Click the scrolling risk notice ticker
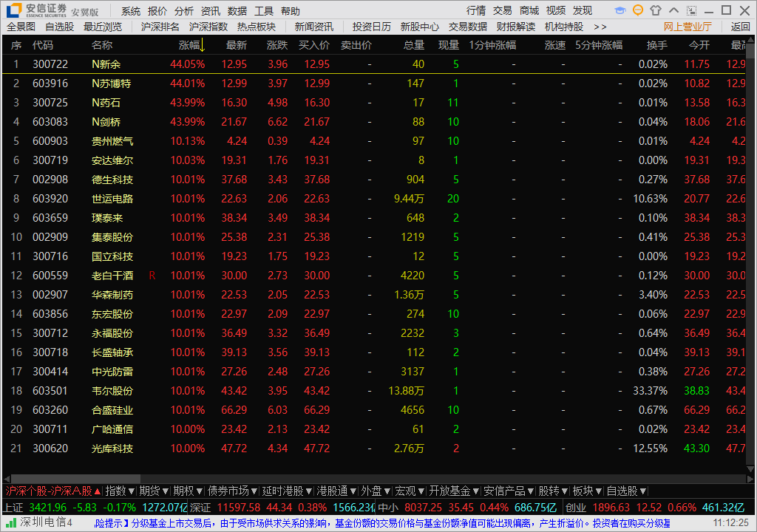The height and width of the screenshot is (532, 757). [382, 523]
